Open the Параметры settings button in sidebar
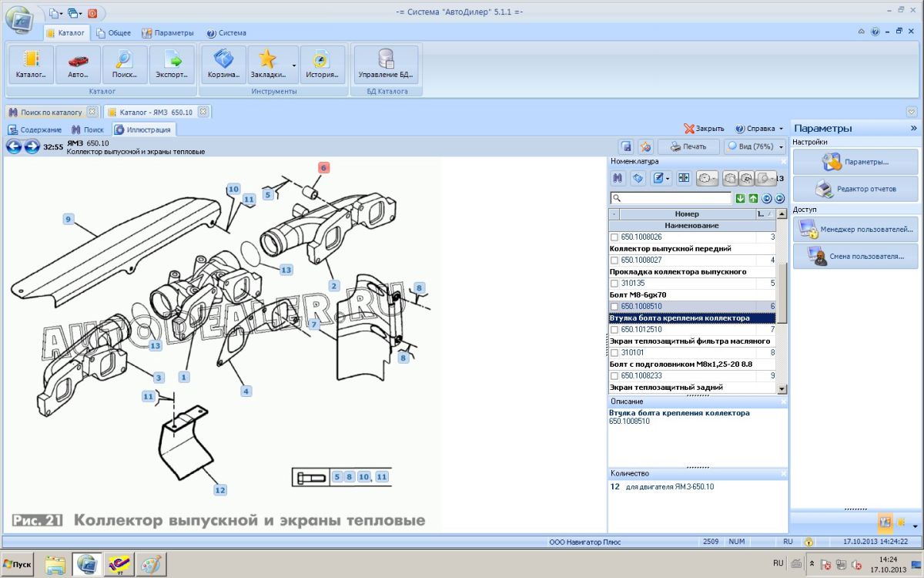 (x=855, y=162)
